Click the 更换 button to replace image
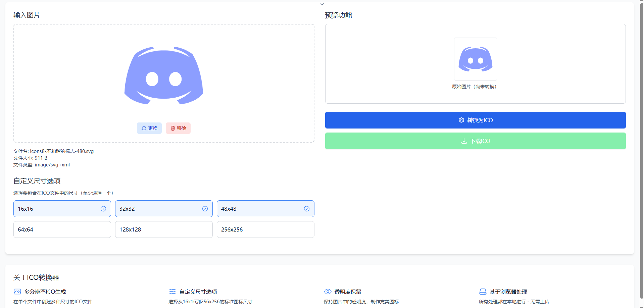 149,128
